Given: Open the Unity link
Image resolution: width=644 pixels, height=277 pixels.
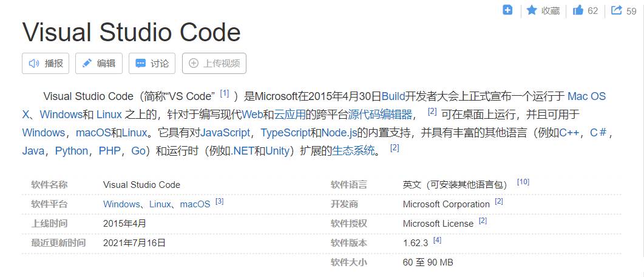Looking at the screenshot, I should click(277, 150).
